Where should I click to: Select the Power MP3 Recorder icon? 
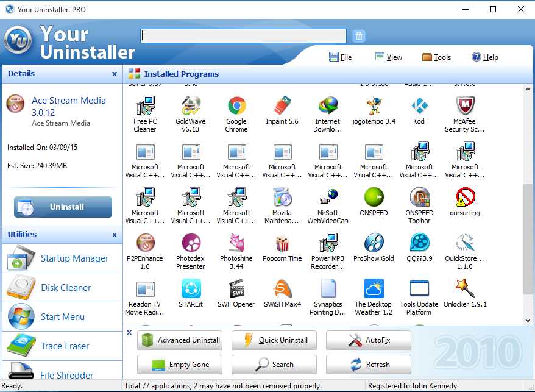click(328, 243)
